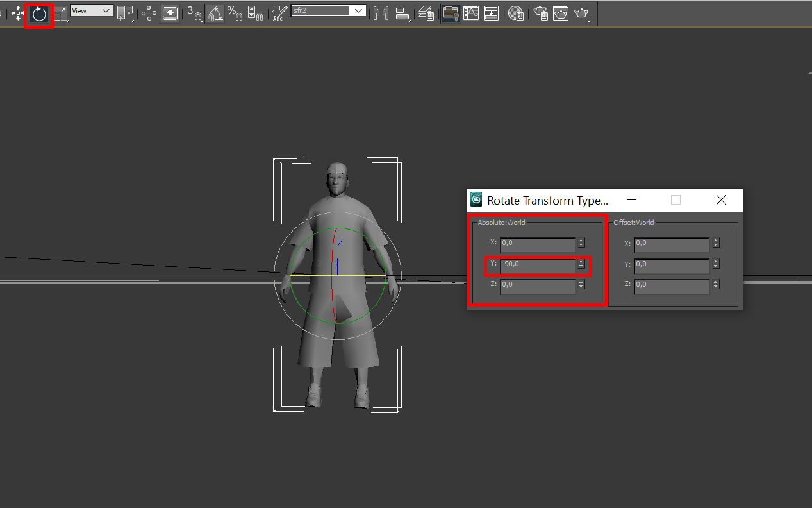Toggle the Scene Explorer icon
This screenshot has height=508, width=812.
[x=451, y=13]
